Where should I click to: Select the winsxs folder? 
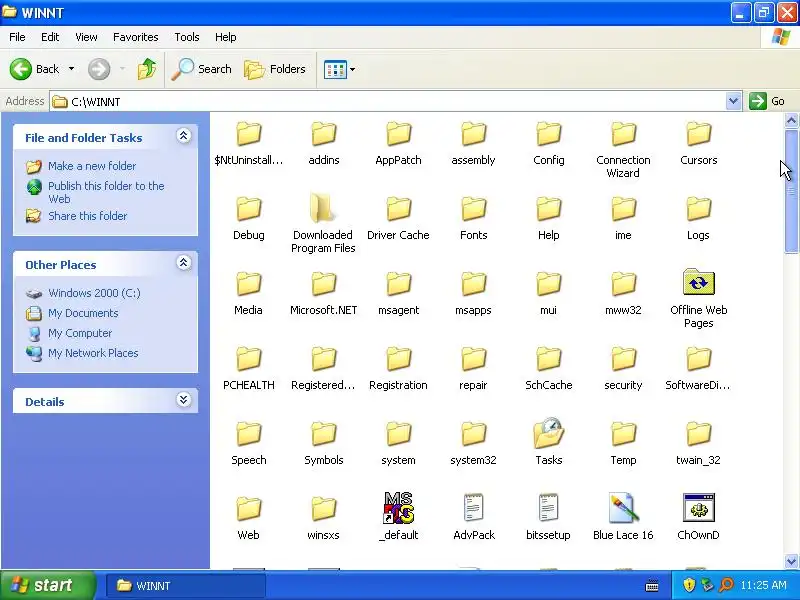pyautogui.click(x=323, y=518)
